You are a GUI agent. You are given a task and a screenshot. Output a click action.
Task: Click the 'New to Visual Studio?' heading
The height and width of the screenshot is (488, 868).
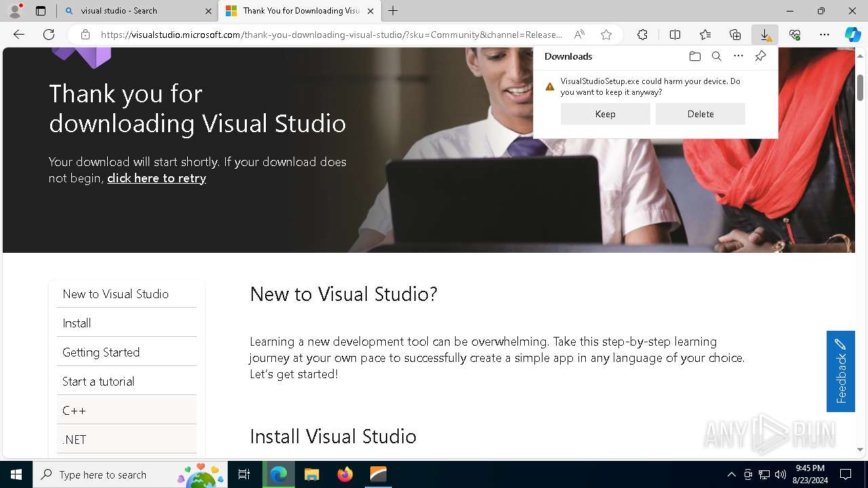coord(344,294)
